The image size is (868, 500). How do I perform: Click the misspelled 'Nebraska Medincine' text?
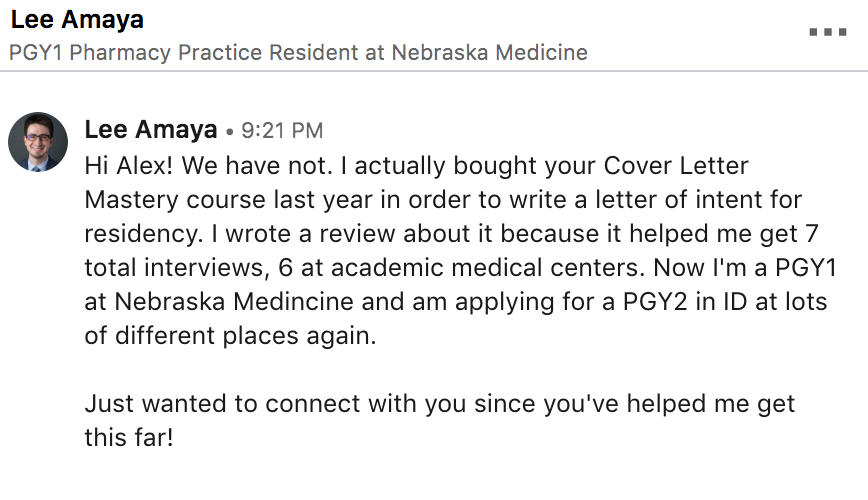[x=233, y=302]
